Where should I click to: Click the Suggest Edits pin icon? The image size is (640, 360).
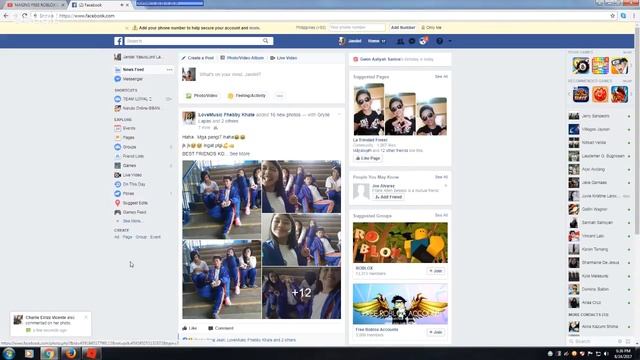click(118, 203)
